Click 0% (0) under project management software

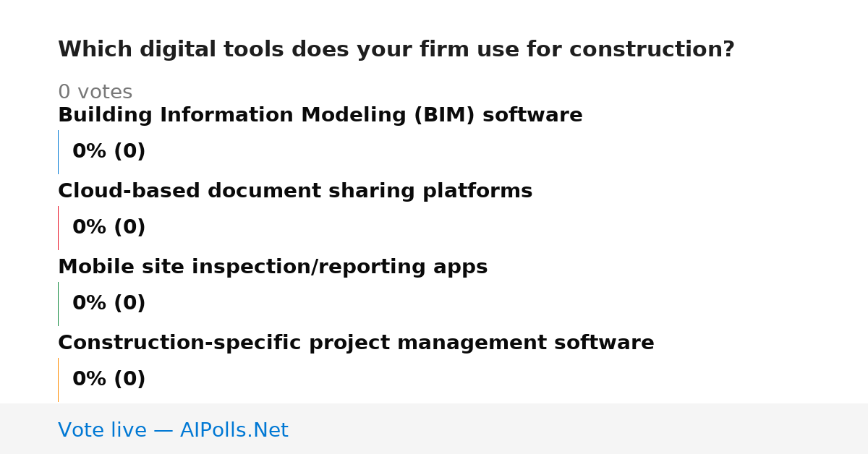pyautogui.click(x=109, y=380)
